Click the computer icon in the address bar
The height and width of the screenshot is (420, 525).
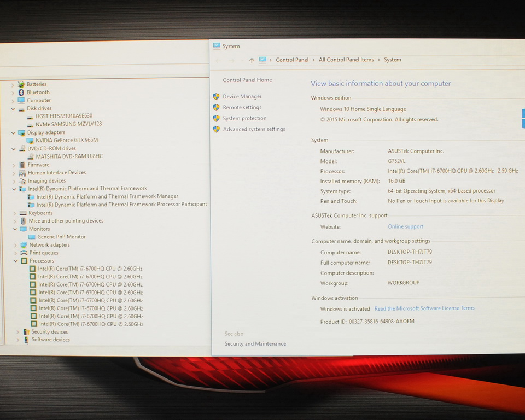pos(263,60)
